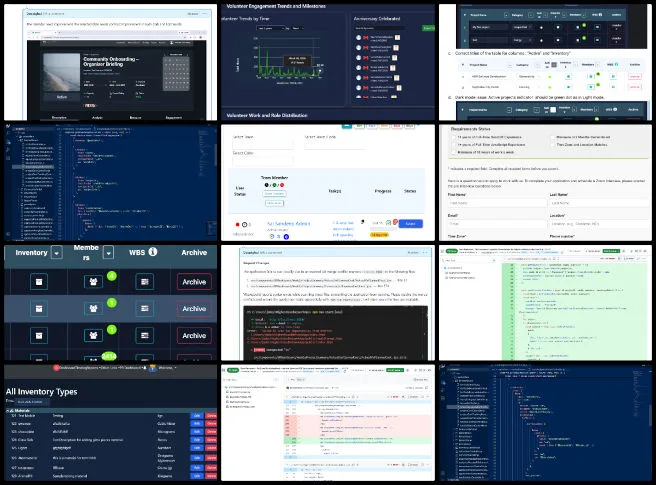Check Time Zone and Location Matches box
656x485 pixels.
[x=553, y=144]
